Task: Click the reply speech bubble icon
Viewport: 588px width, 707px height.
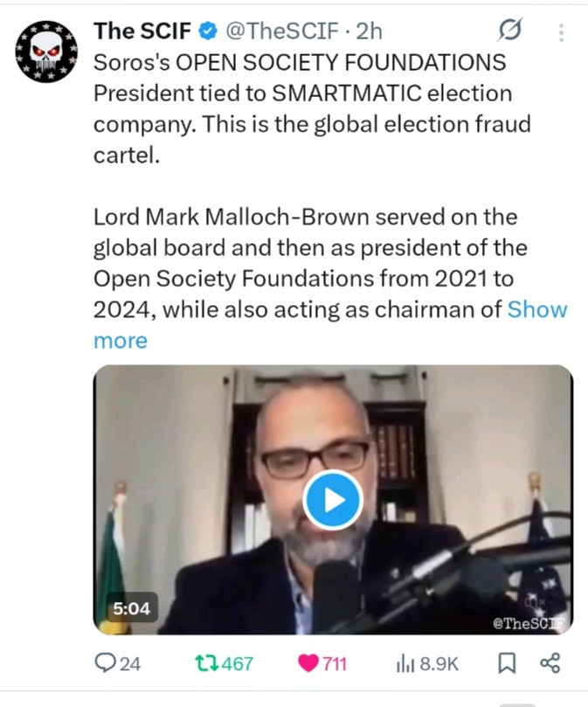Action: (105, 664)
